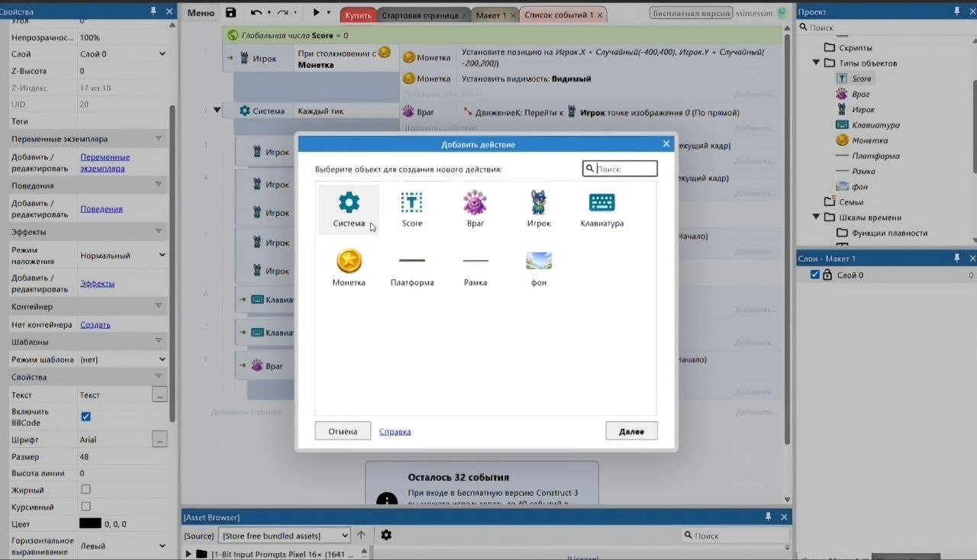The image size is (977, 560).
Task: Undo the last action in the toolbar
Action: (256, 13)
